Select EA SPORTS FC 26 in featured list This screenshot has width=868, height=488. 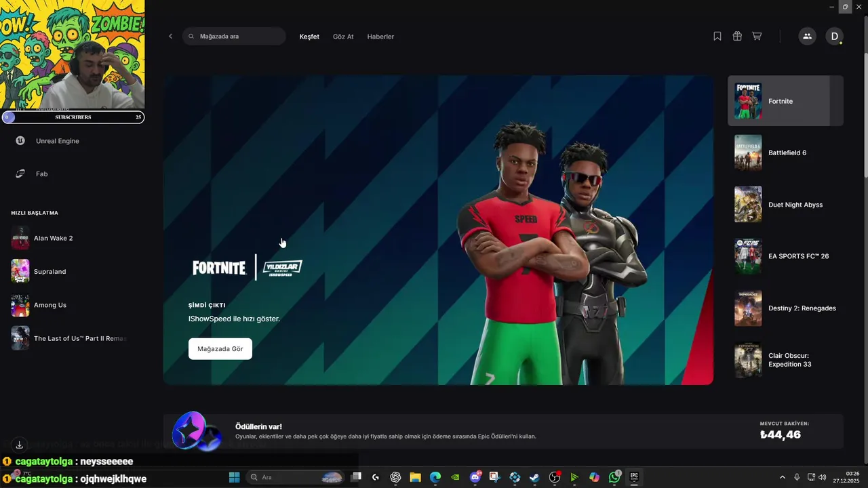tap(785, 256)
